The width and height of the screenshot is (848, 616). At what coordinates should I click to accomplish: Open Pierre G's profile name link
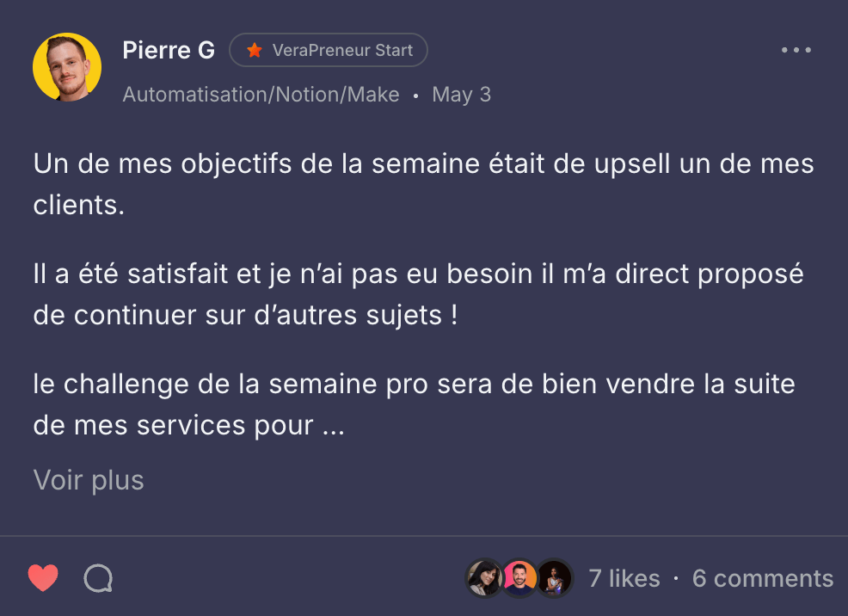click(169, 51)
